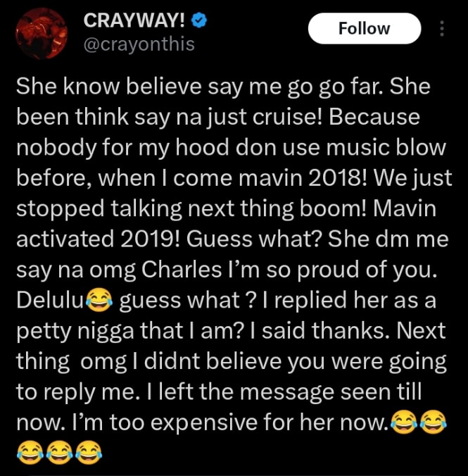Click the laughing emoji after Delulu
This screenshot has height=476, width=468.
pyautogui.click(x=99, y=301)
